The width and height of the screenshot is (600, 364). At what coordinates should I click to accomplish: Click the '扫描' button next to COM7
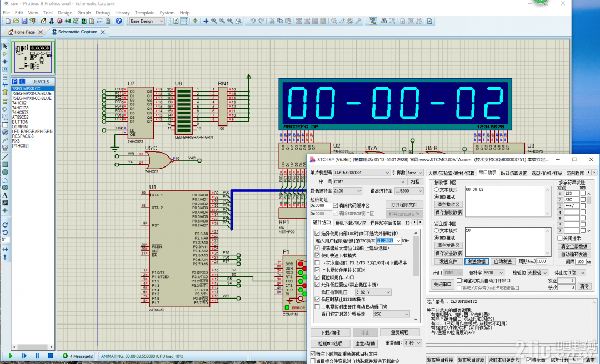(415, 181)
